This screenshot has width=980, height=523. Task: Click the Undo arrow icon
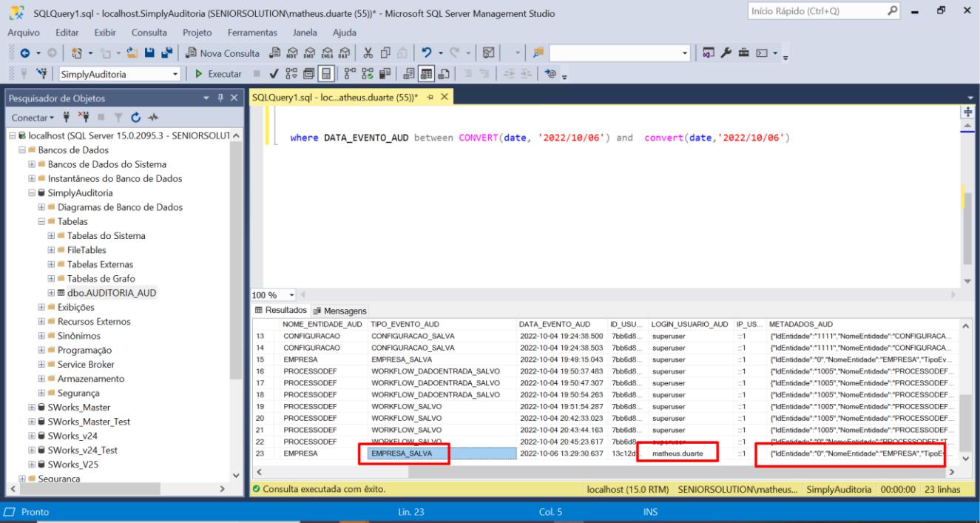coord(426,53)
